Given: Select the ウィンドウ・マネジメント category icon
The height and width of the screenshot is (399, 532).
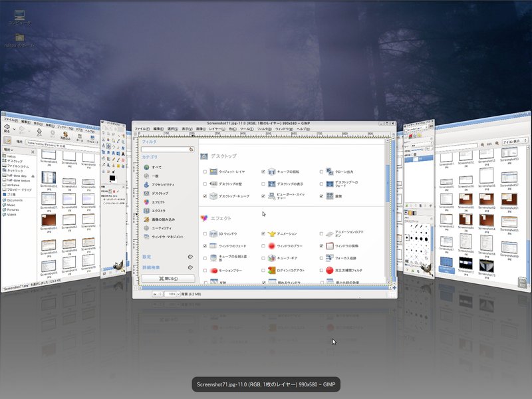Looking at the screenshot, I should pos(146,237).
